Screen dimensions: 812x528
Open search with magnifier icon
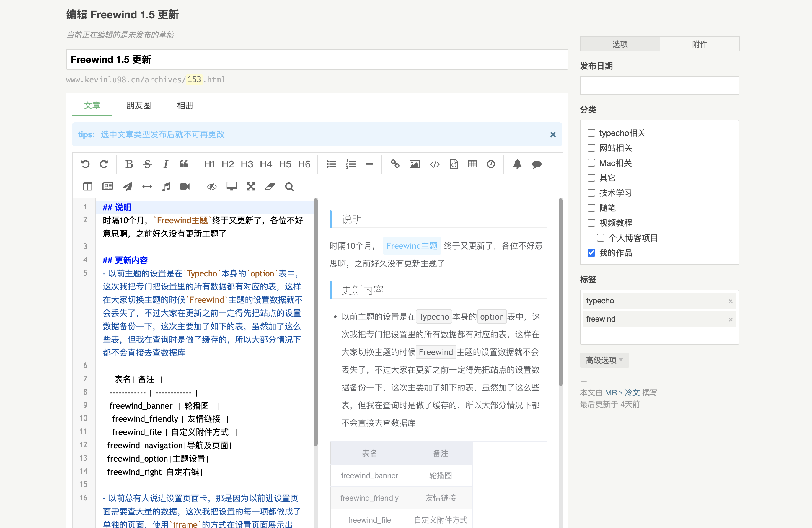289,186
